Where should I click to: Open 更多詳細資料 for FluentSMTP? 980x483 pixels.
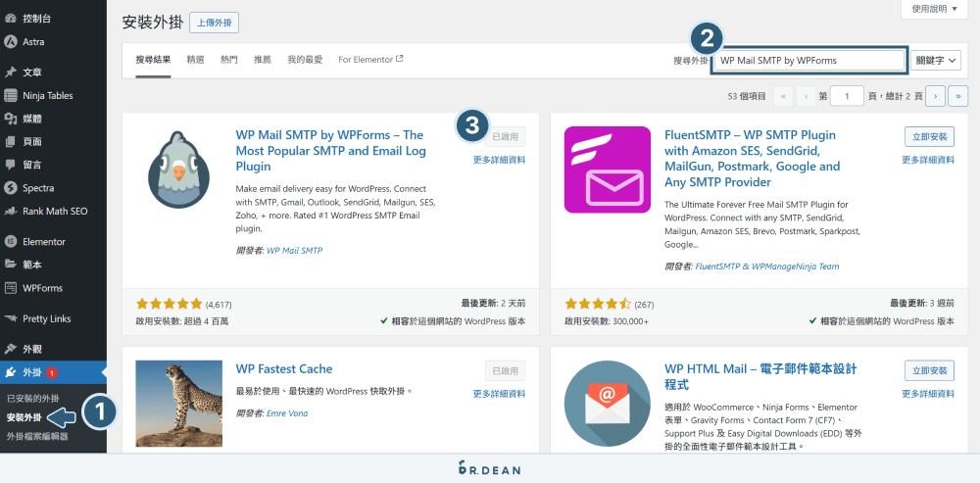[928, 160]
